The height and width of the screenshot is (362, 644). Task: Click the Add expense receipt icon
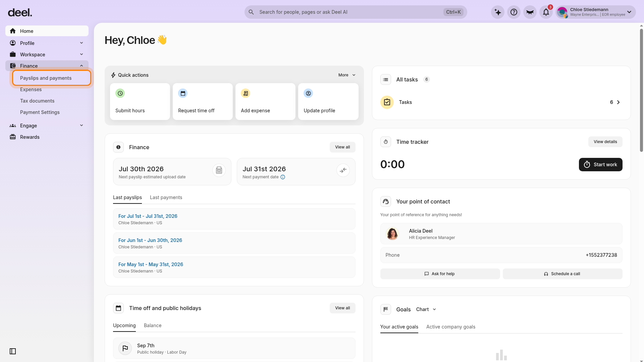[246, 93]
